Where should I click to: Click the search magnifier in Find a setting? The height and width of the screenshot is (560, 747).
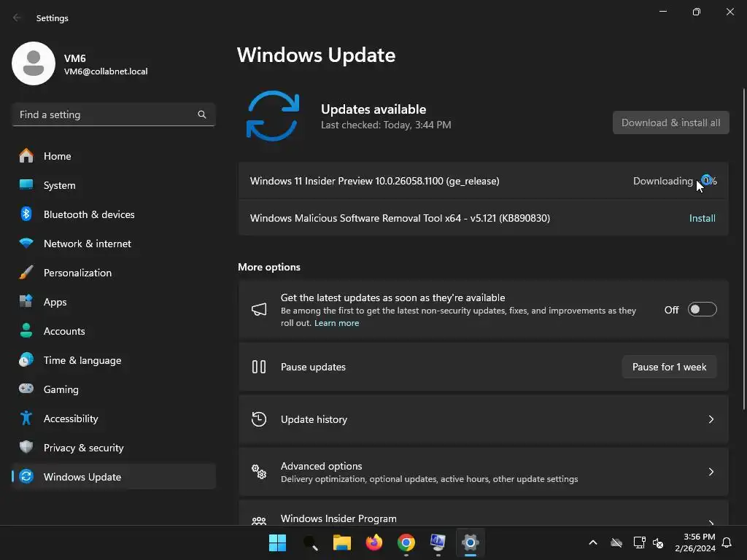coord(202,114)
